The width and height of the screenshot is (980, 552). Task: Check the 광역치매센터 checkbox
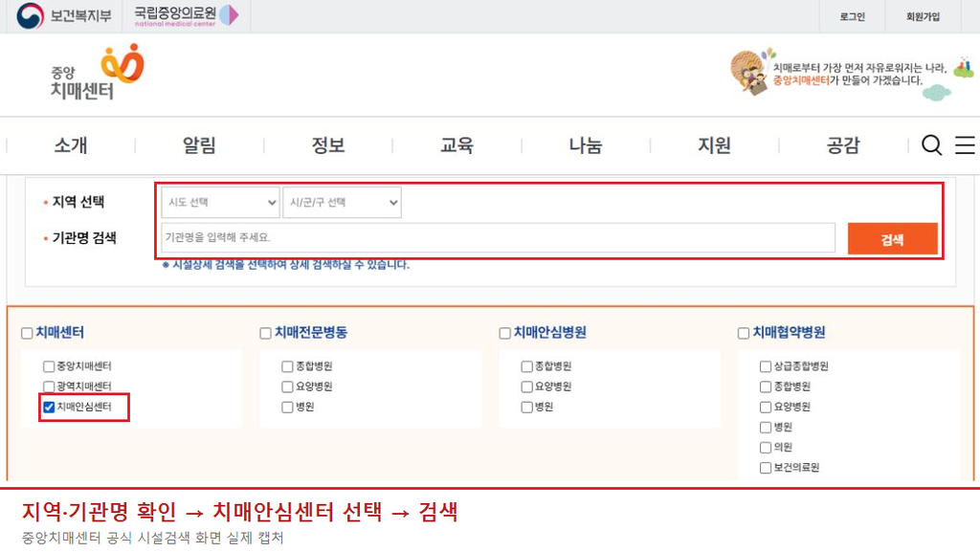49,386
